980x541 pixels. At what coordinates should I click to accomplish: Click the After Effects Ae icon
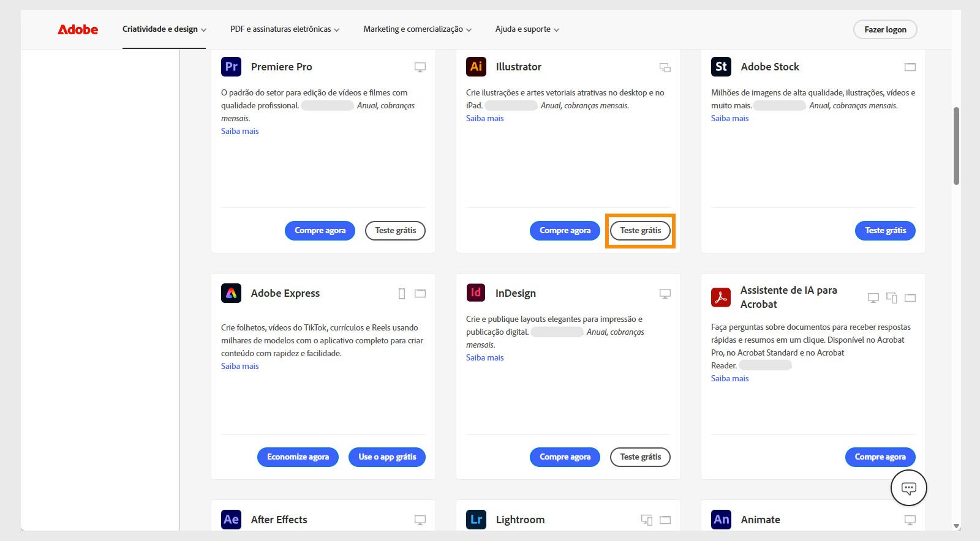point(232,520)
